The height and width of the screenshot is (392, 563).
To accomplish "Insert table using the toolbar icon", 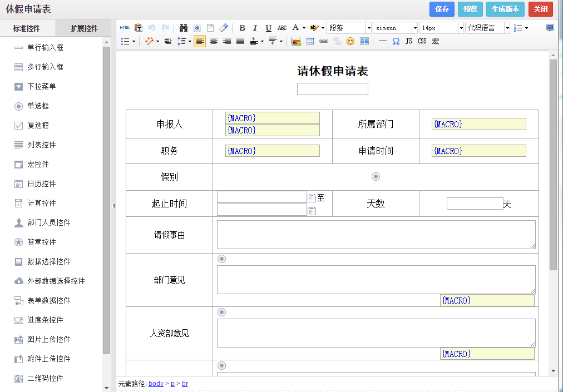I will tap(310, 41).
